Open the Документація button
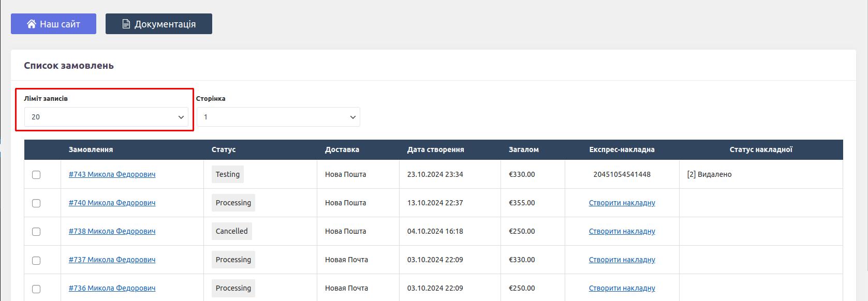This screenshot has width=868, height=301. tap(159, 24)
